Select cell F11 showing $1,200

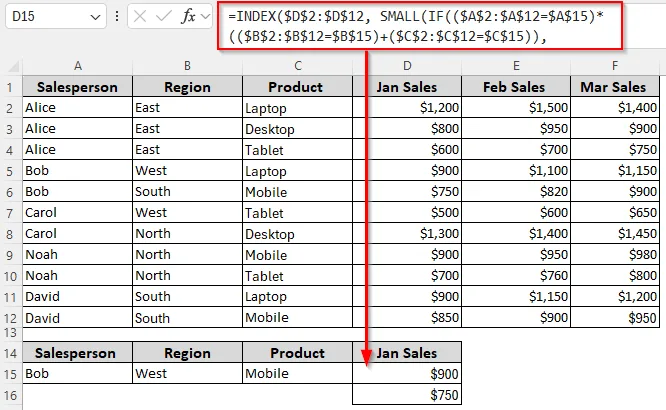pyautogui.click(x=615, y=296)
